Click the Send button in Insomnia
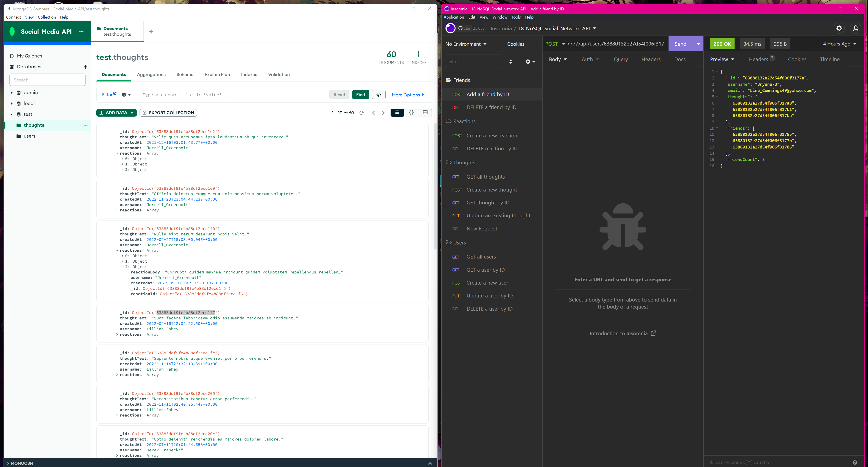 [681, 44]
